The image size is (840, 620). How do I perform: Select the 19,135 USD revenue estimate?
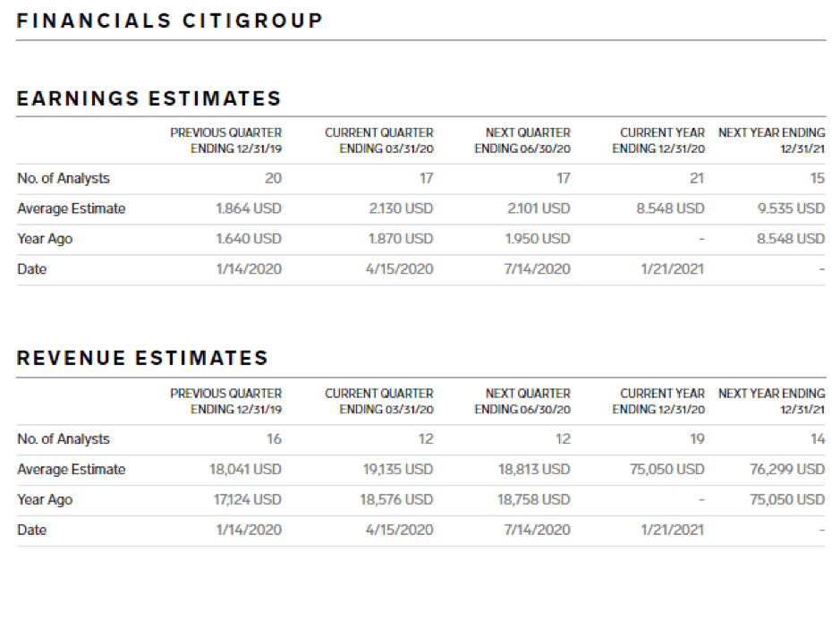click(x=398, y=470)
